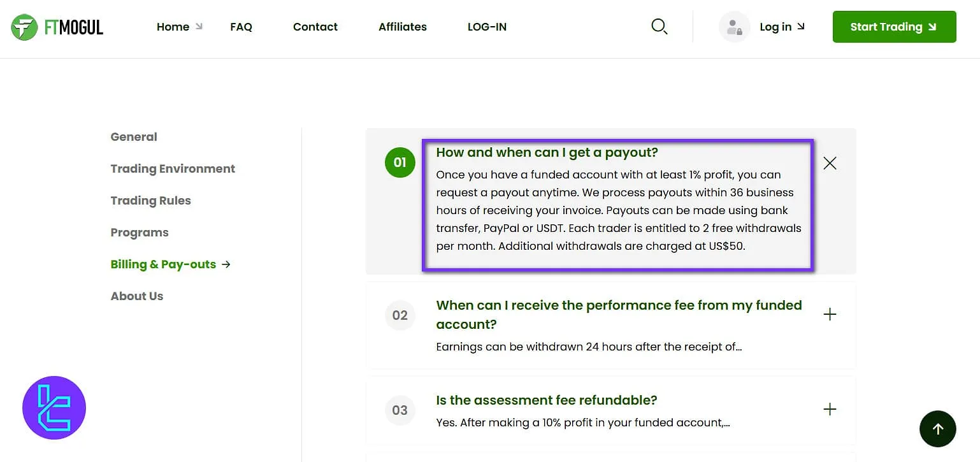Image resolution: width=980 pixels, height=462 pixels.
Task: Click the FTMogul logo icon
Action: (x=24, y=27)
